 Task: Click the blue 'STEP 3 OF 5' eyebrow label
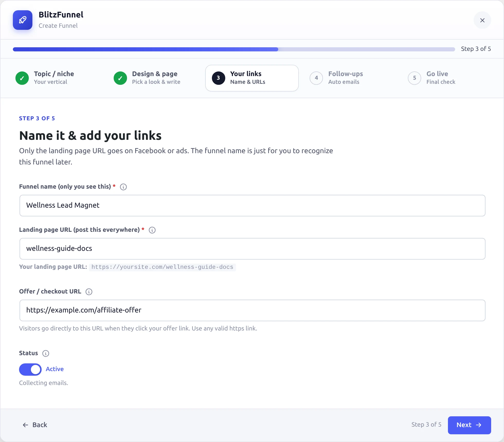click(37, 118)
